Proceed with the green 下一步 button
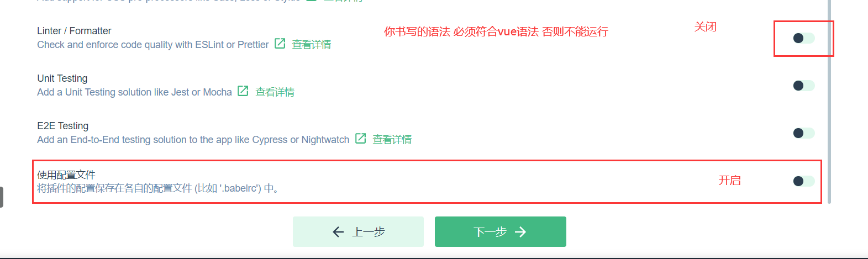Screen dimensions: 868x259 (501, 232)
